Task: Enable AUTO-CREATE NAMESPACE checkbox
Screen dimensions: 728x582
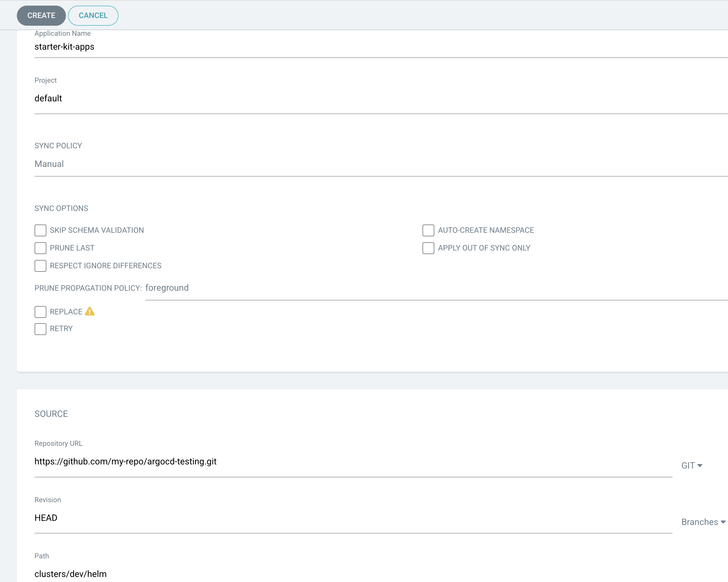Action: tap(428, 230)
